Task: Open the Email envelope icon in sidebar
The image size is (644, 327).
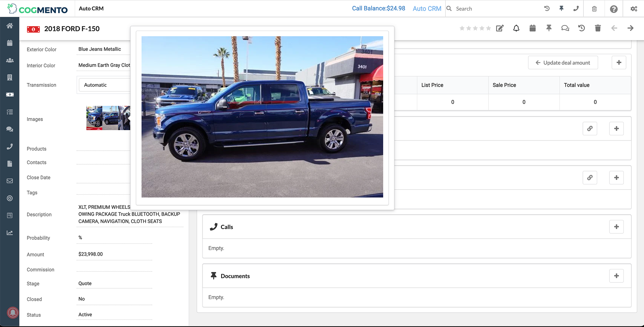Action: click(9, 181)
